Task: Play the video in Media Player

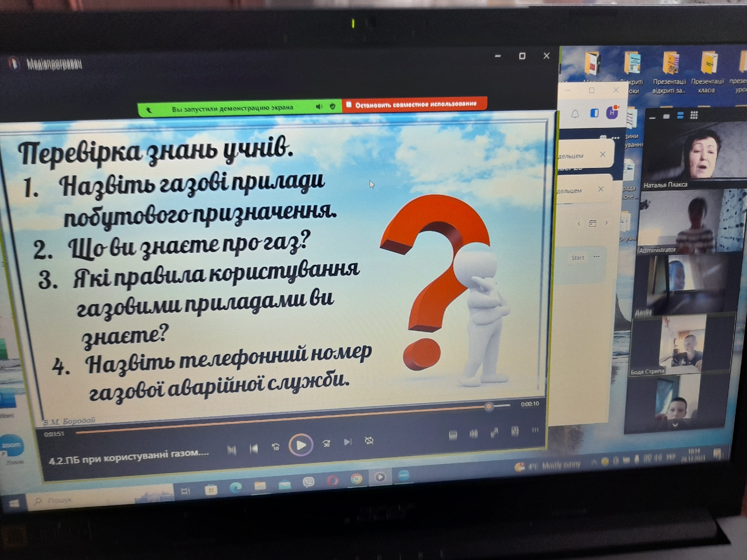Action: coord(301,445)
